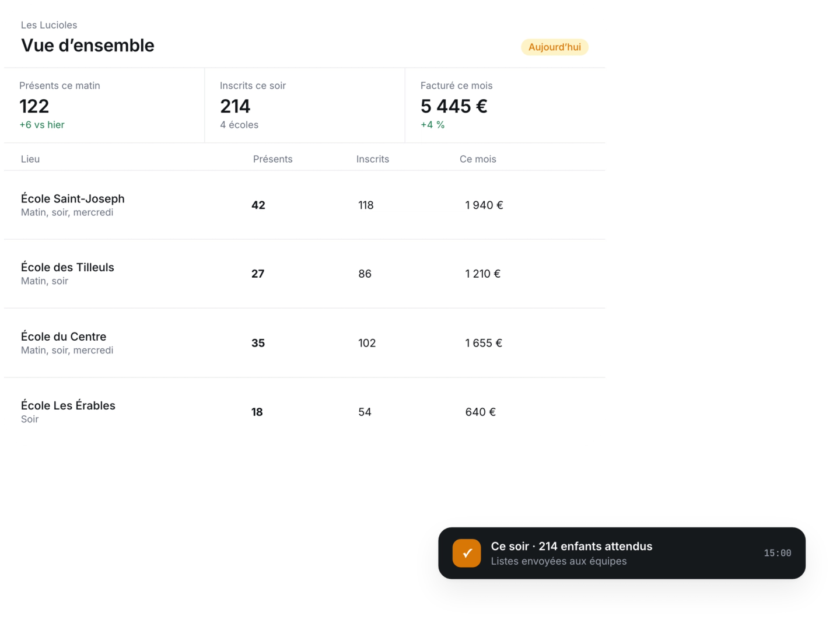Open the École des Tilleuls row

pos(304,274)
